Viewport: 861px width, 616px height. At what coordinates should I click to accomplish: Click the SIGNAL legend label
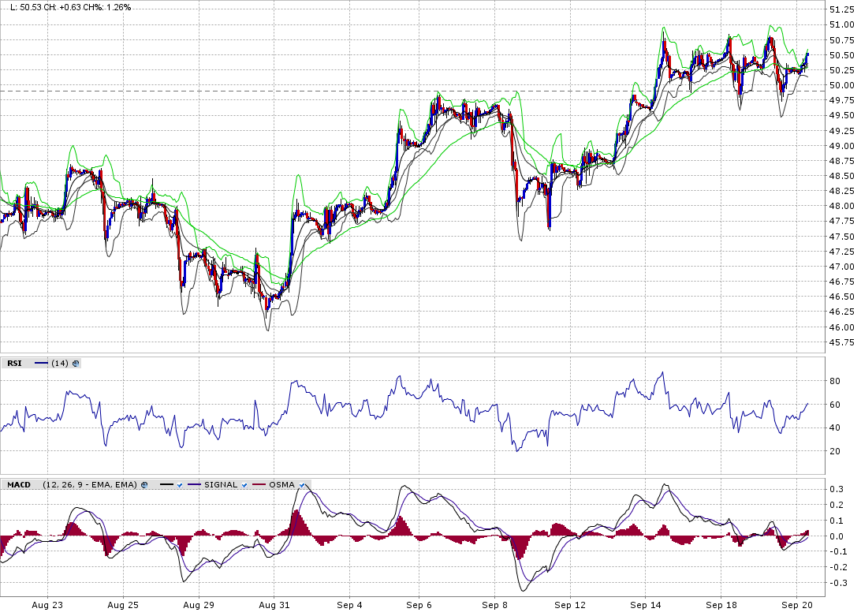pos(222,484)
